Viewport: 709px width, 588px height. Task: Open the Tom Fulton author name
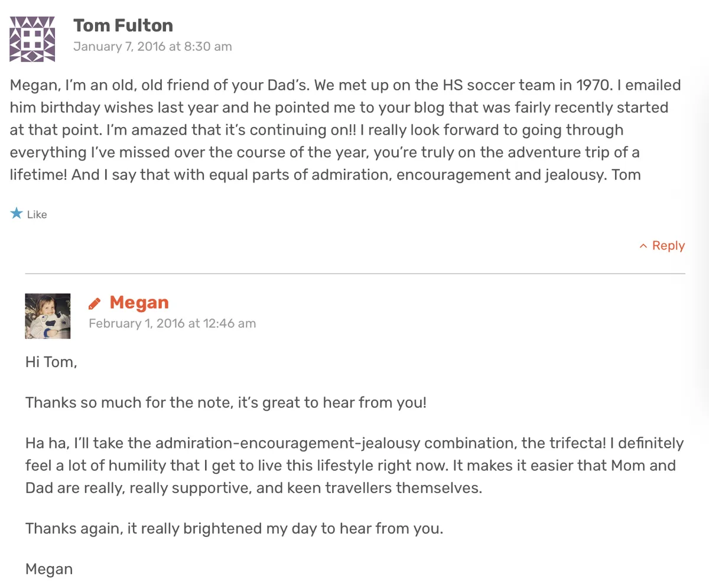[x=123, y=25]
